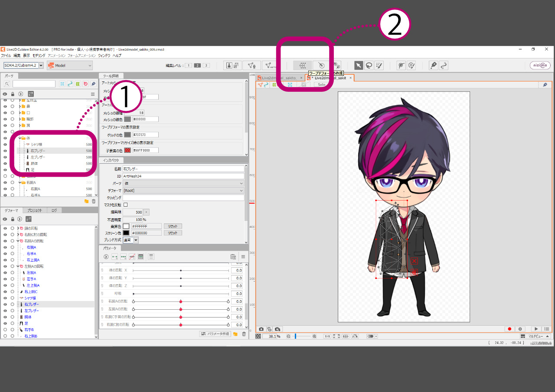The height and width of the screenshot is (392, 555).
Task: Click the mesh line color swatch
Action: pyautogui.click(x=127, y=119)
